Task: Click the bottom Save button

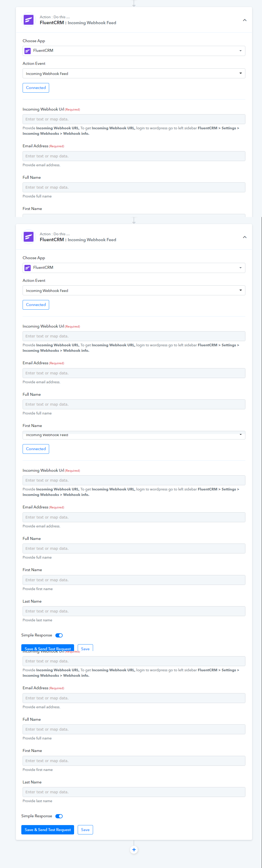Action: click(85, 829)
